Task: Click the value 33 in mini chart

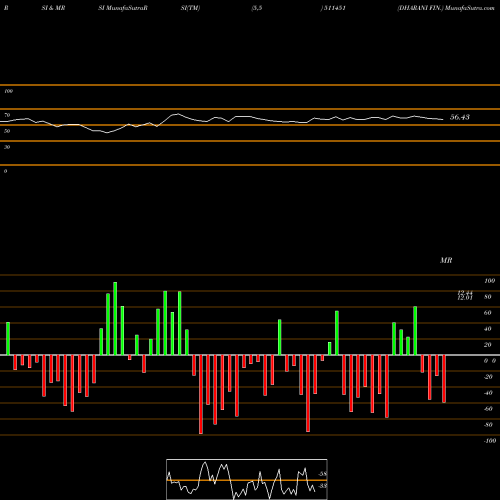Action: click(323, 486)
